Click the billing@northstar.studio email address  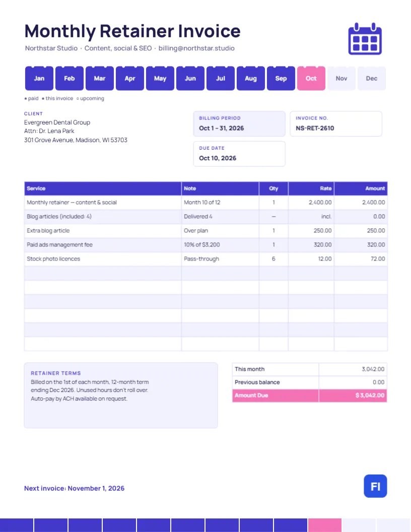click(196, 48)
